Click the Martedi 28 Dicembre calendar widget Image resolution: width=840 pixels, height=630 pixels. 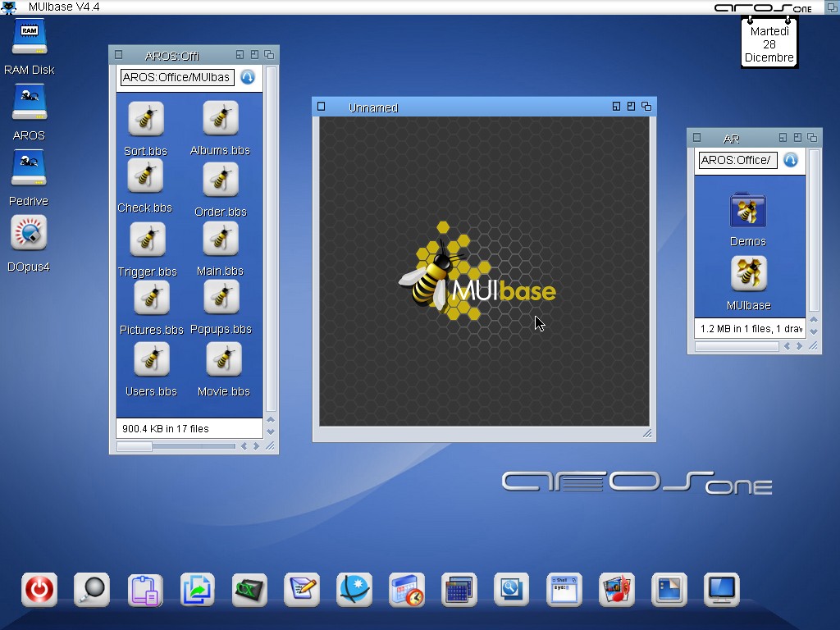pos(769,43)
